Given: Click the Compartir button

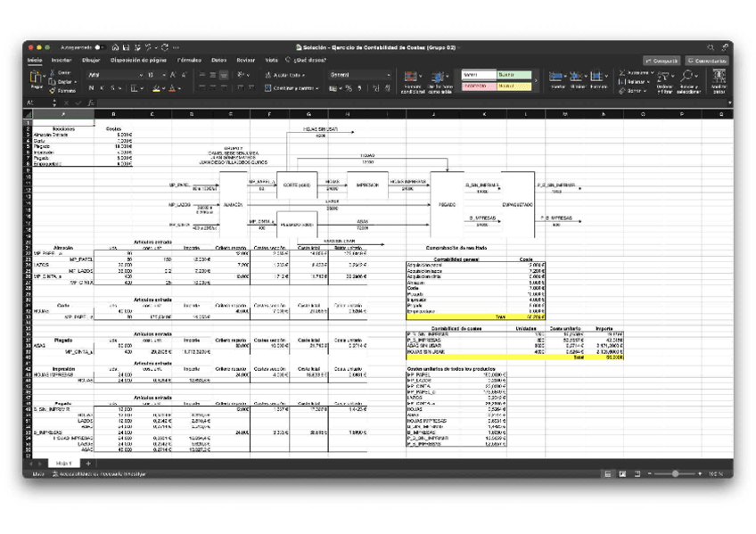Looking at the screenshot, I should pyautogui.click(x=661, y=61).
